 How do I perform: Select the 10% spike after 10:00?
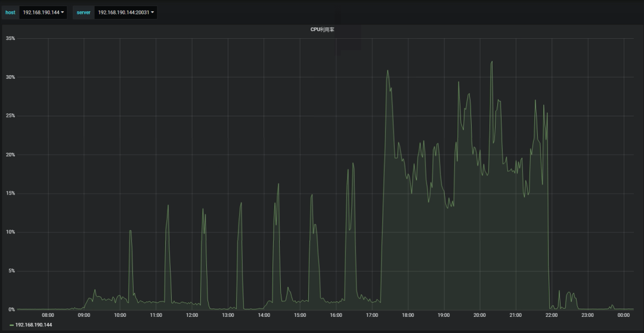(130, 231)
